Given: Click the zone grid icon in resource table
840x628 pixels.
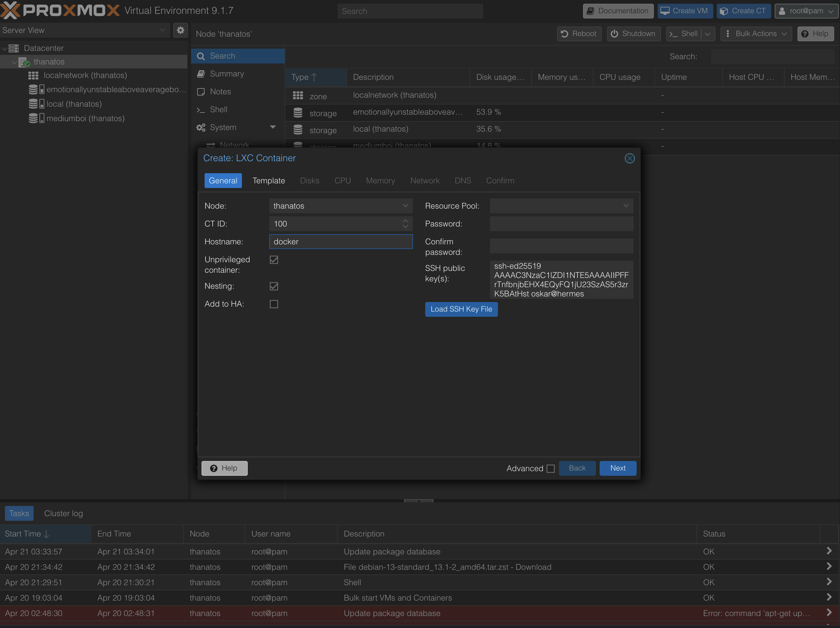Looking at the screenshot, I should click(298, 95).
